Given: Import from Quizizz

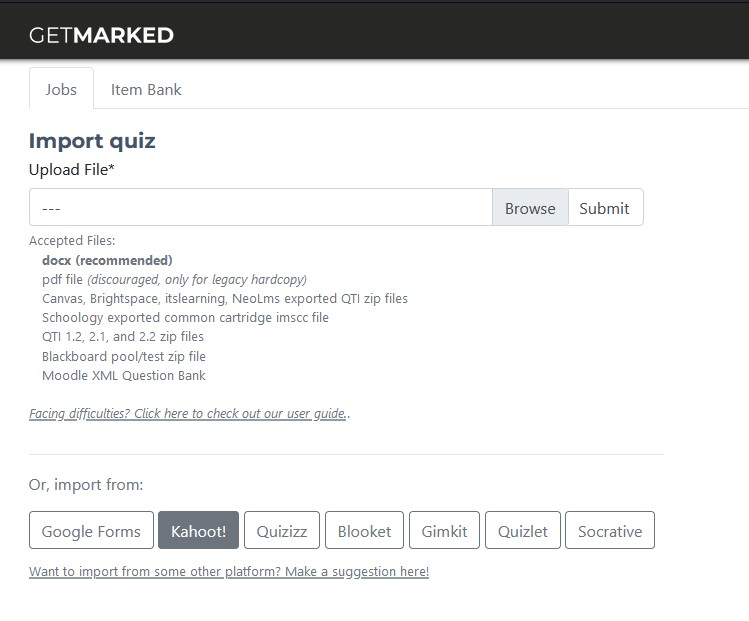Looking at the screenshot, I should coord(282,530).
